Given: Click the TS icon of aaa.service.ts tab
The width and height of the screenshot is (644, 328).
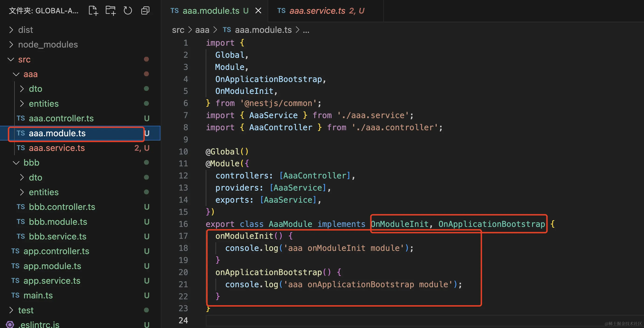Looking at the screenshot, I should (x=281, y=10).
